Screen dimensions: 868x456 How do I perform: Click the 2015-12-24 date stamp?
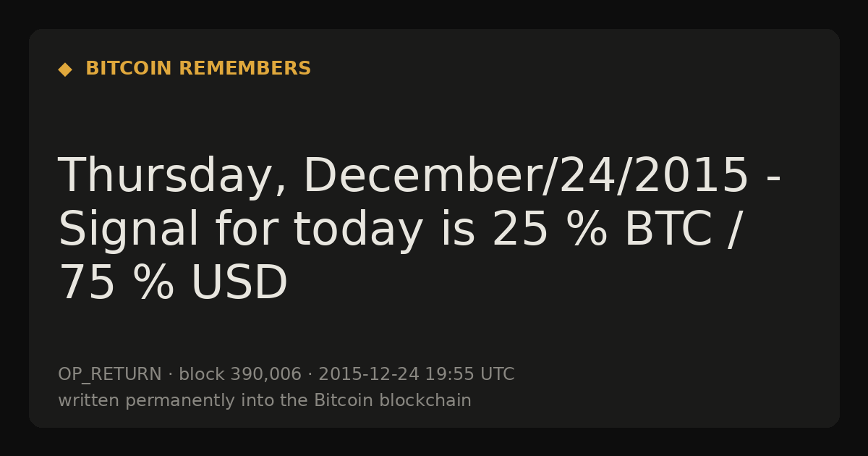pyautogui.click(x=369, y=374)
